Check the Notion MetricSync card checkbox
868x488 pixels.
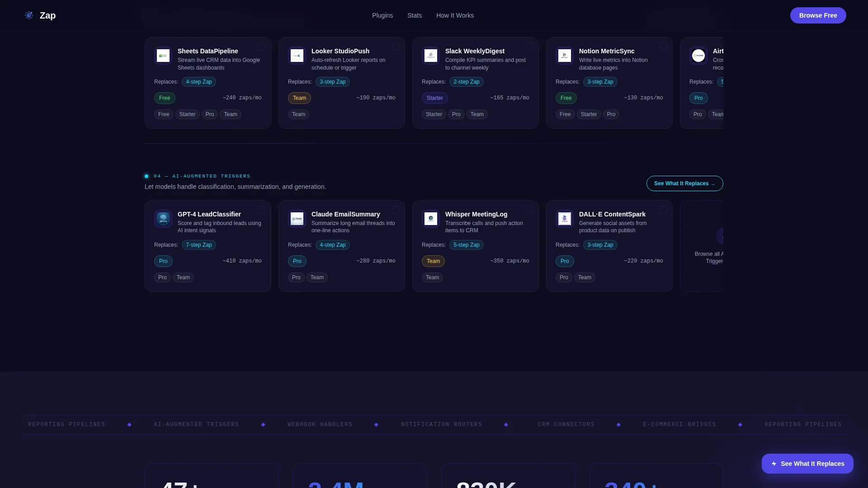click(663, 47)
